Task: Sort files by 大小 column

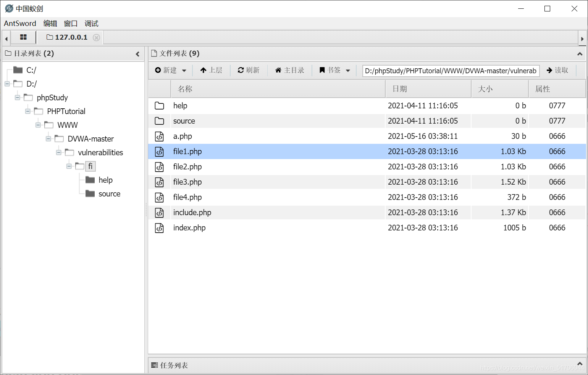Action: click(x=500, y=89)
